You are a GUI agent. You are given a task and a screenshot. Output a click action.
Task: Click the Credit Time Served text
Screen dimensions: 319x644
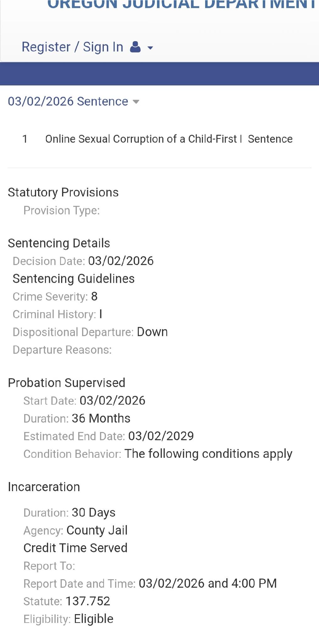click(76, 548)
